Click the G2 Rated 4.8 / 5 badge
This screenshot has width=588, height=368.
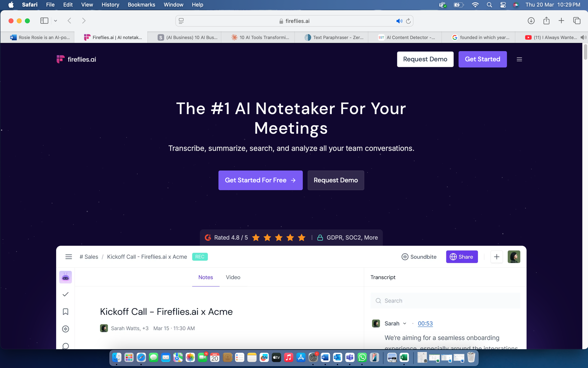[x=255, y=238]
